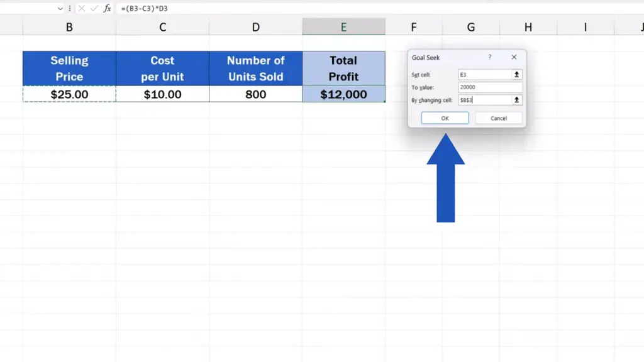Image resolution: width=644 pixels, height=362 pixels.
Task: Click the Set cell input field
Action: pyautogui.click(x=484, y=74)
